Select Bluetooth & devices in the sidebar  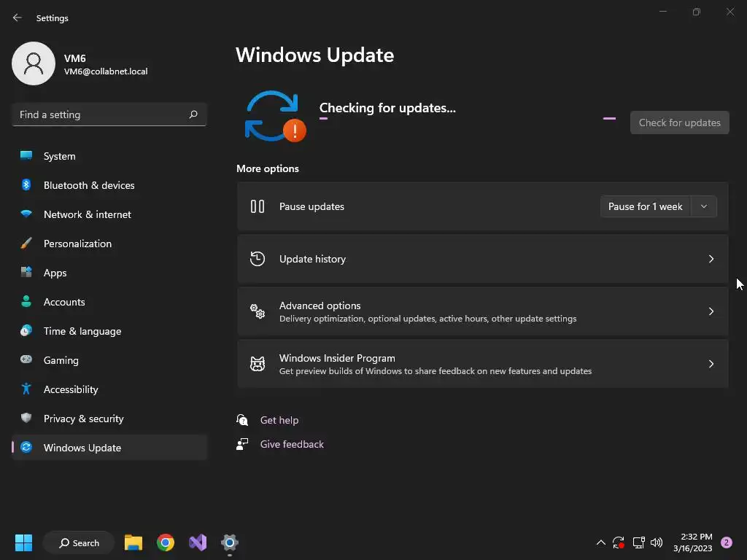click(x=109, y=185)
